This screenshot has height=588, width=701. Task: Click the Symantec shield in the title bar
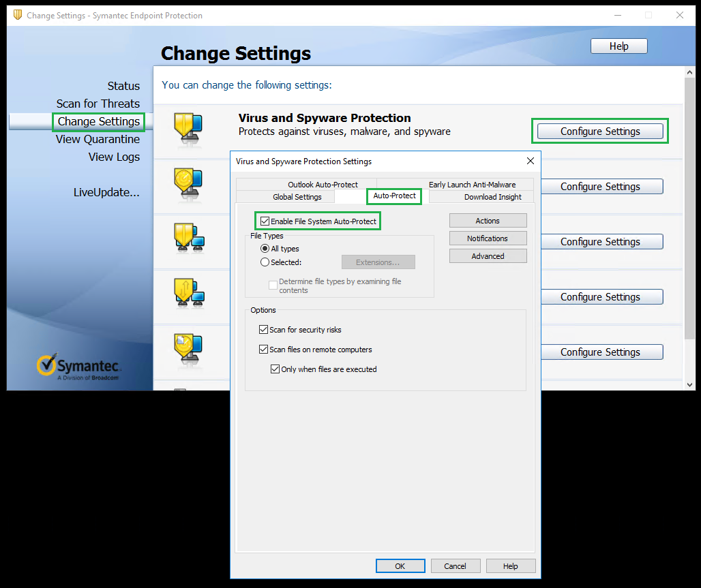coord(17,14)
